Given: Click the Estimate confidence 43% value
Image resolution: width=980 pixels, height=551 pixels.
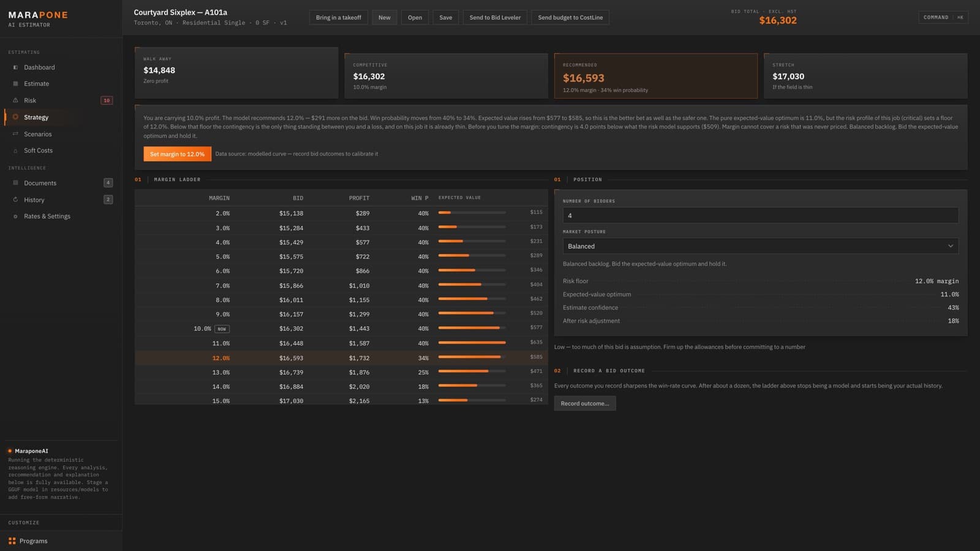Looking at the screenshot, I should (953, 308).
